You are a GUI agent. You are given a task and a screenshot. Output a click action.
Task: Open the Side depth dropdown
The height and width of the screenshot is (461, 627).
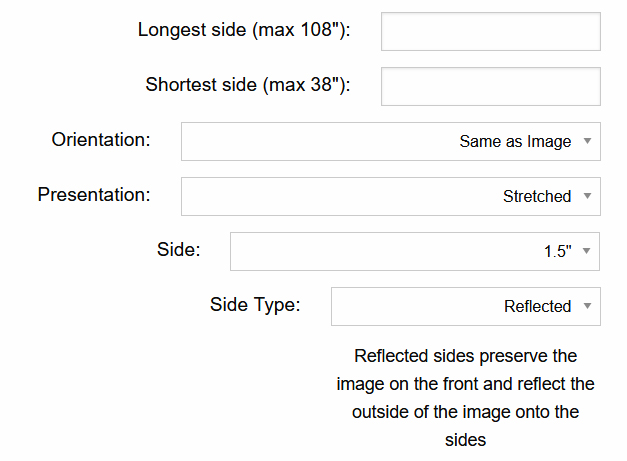click(414, 251)
